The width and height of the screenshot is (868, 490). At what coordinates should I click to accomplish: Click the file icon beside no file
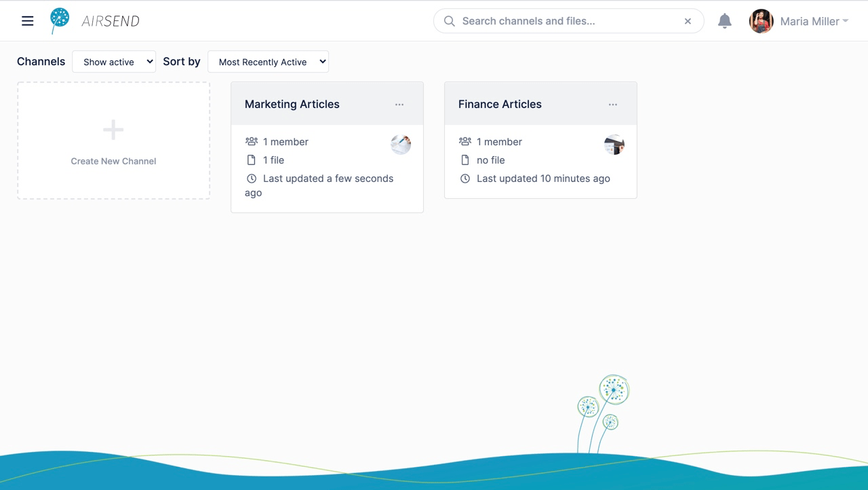pos(465,160)
